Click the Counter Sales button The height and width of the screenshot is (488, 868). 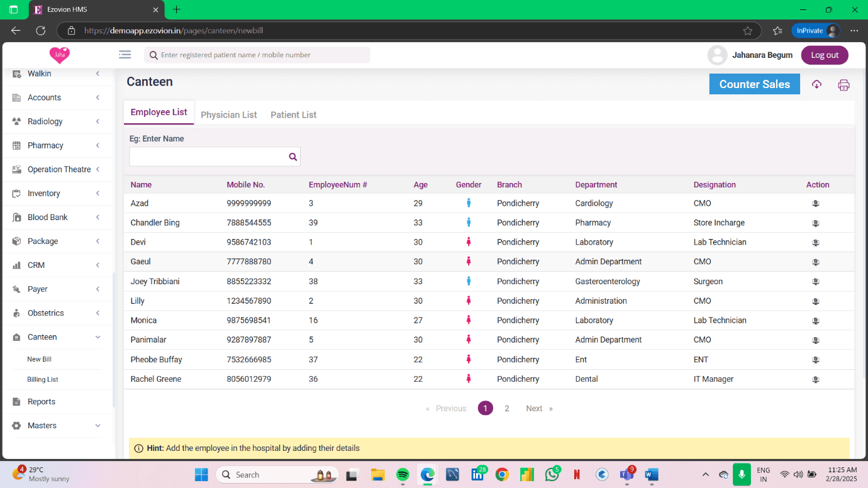[x=754, y=84]
